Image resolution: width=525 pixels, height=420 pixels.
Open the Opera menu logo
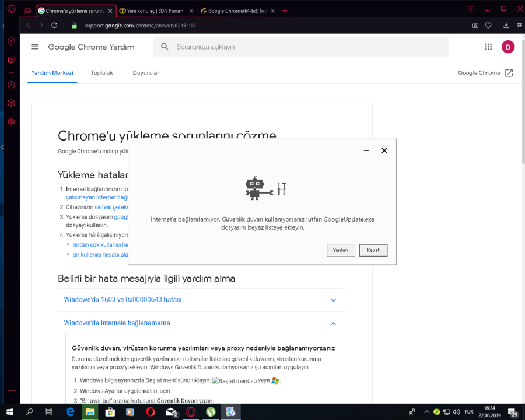click(x=12, y=9)
